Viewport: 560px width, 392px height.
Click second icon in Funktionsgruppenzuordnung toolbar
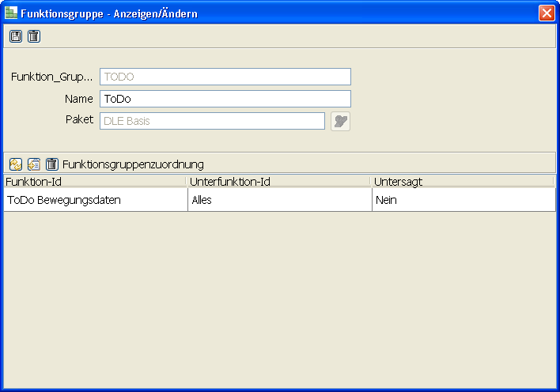tap(34, 164)
